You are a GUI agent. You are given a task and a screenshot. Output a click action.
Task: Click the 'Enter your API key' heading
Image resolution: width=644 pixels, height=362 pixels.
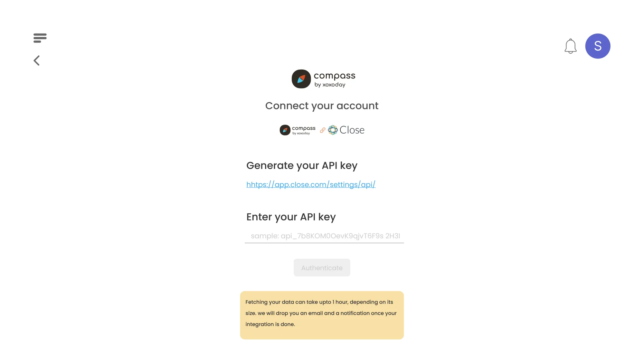click(291, 217)
